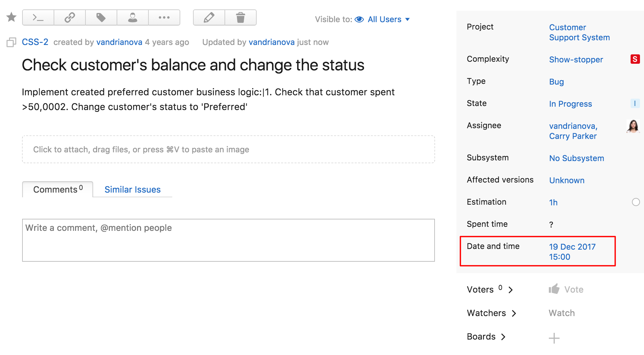This screenshot has height=355, width=644.
Task: Star this issue as favorite
Action: (11, 17)
